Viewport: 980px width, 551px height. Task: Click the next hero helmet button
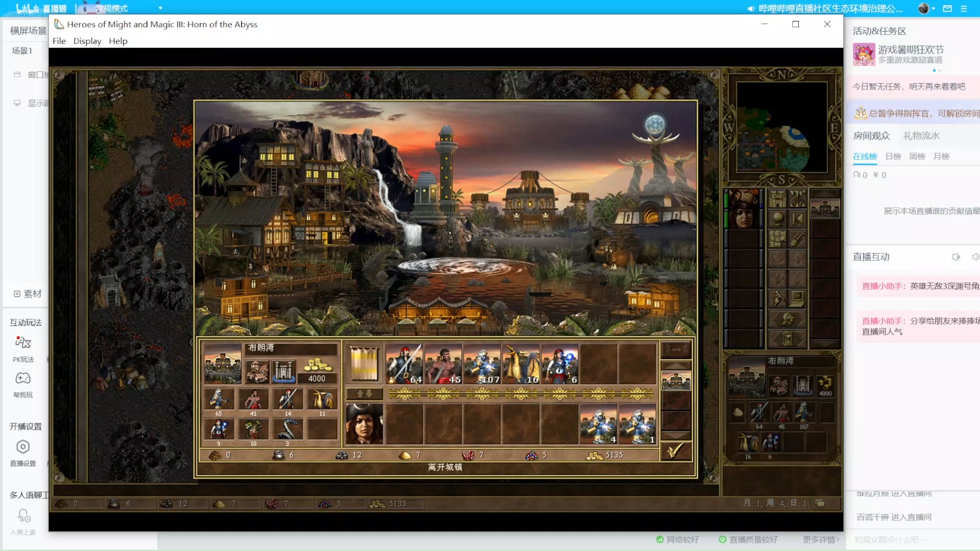pos(788,319)
